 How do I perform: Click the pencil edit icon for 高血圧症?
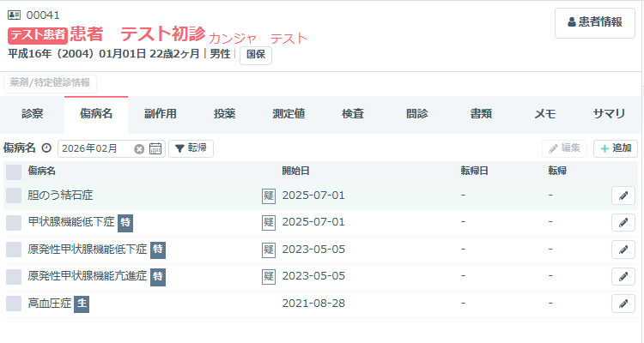[623, 304]
